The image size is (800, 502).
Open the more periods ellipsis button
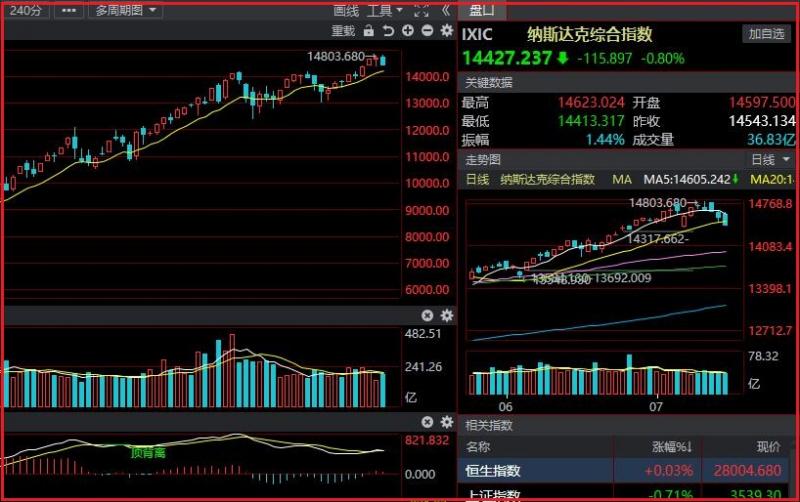point(68,10)
